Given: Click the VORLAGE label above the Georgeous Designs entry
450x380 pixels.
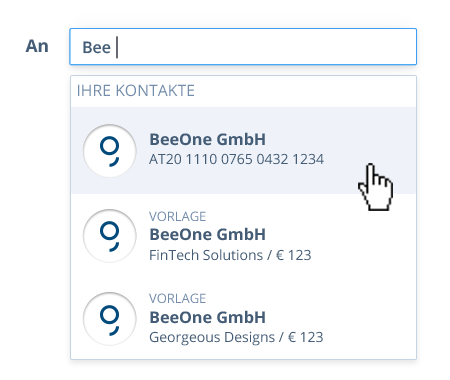Looking at the screenshot, I should click(x=177, y=299).
